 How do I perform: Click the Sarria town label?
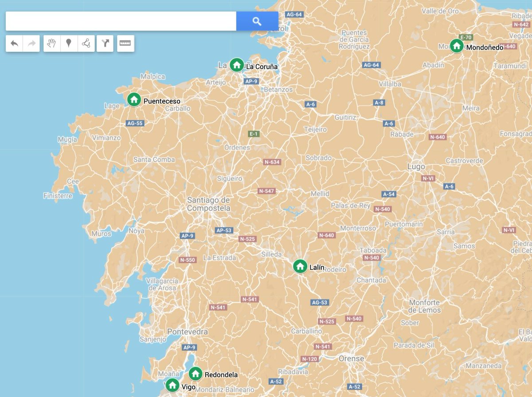(x=446, y=232)
